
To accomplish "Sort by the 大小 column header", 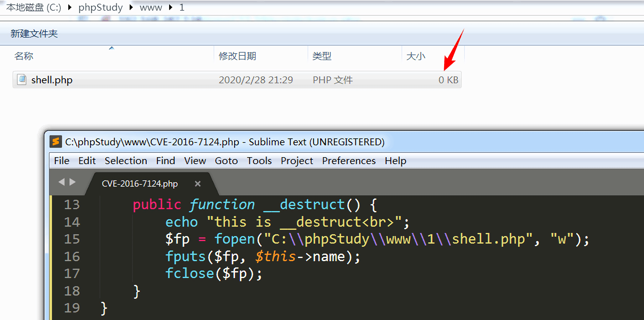I will pyautogui.click(x=416, y=56).
